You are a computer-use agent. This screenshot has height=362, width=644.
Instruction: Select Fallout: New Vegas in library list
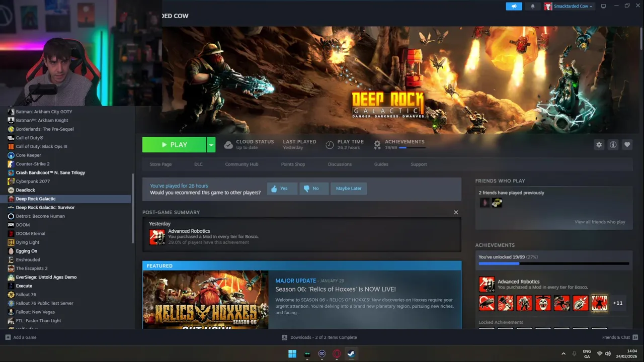pyautogui.click(x=35, y=312)
